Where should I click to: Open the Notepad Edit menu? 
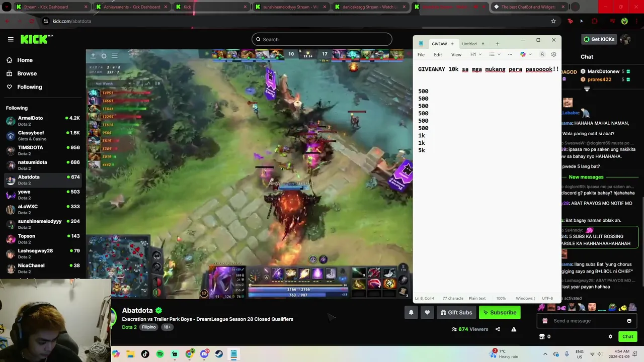click(438, 54)
